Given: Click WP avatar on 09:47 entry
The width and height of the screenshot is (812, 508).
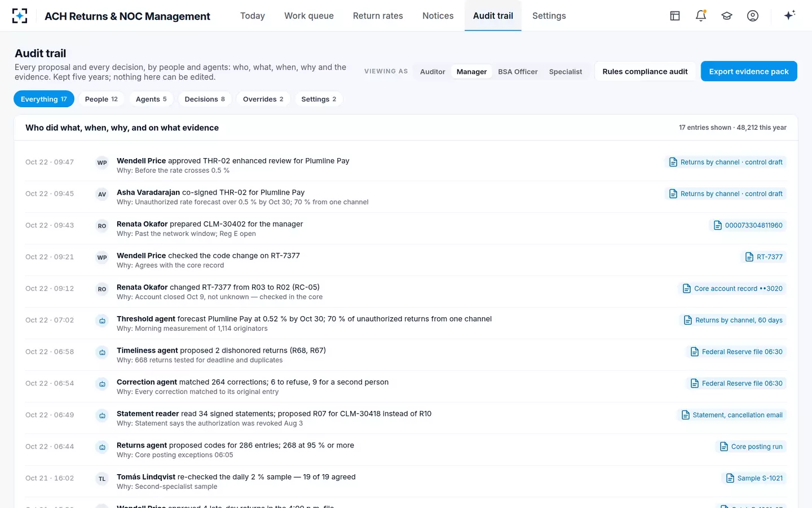Looking at the screenshot, I should (102, 163).
